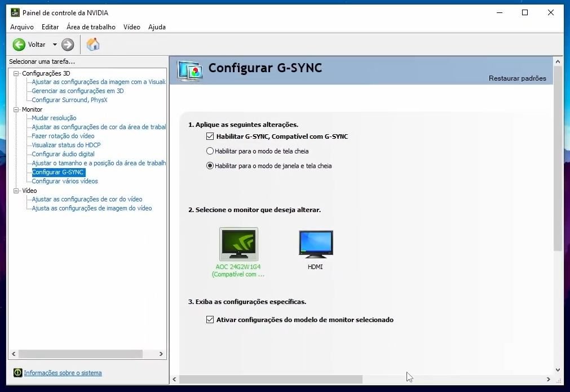Open the Home page icon in toolbar
The height and width of the screenshot is (392, 570).
93,45
